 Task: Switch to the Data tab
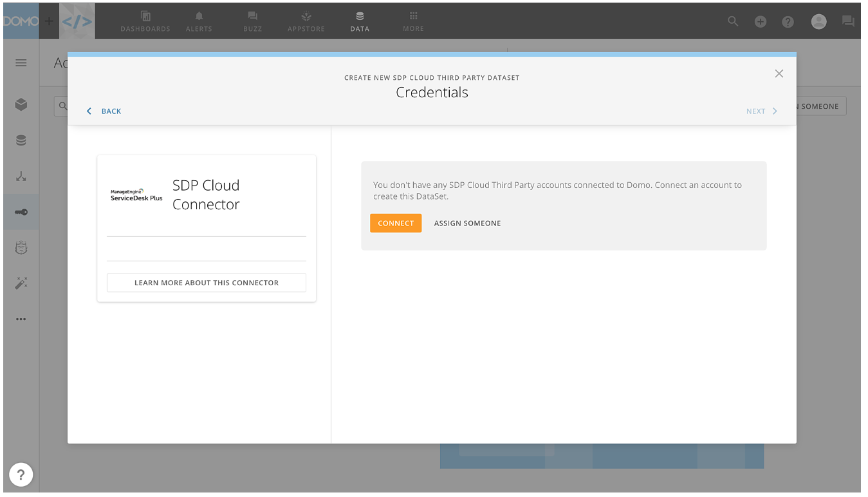360,21
